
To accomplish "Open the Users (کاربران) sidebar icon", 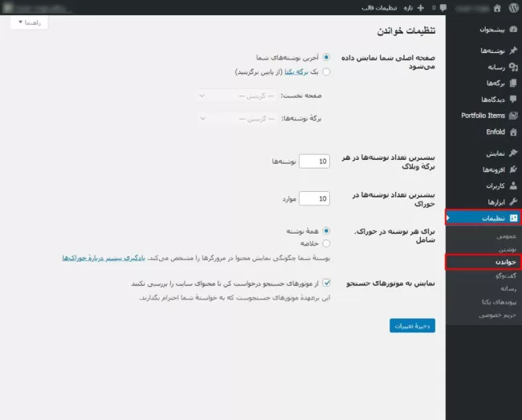I will pos(514,186).
